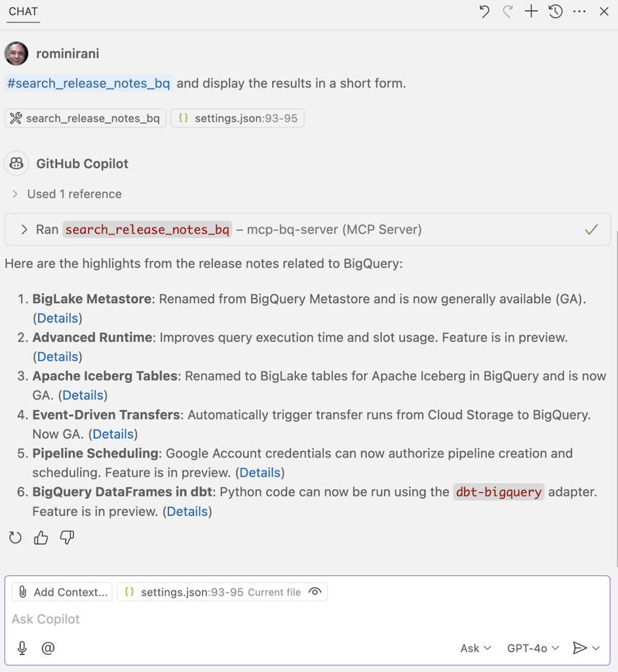
Task: Give the response a thumbs down
Action: coord(66,537)
